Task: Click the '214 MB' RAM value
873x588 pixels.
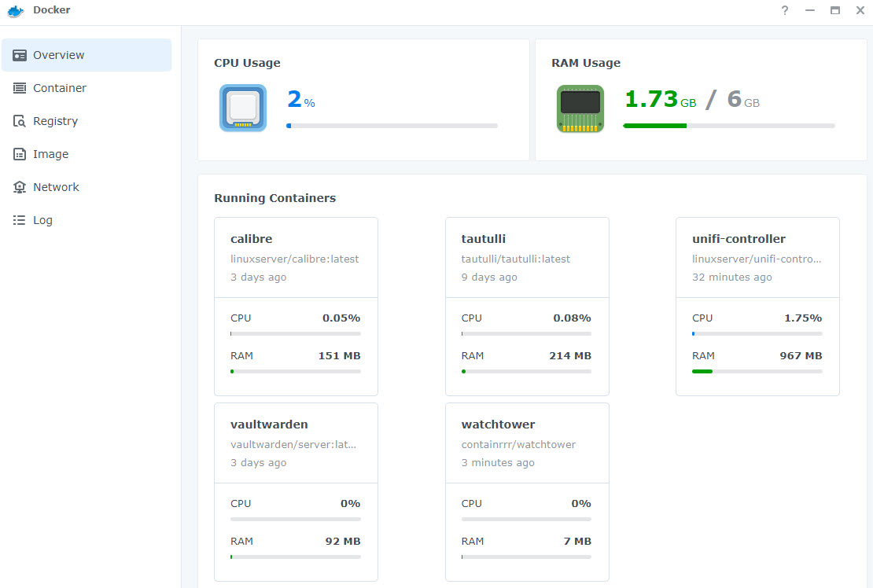Action: pos(570,355)
